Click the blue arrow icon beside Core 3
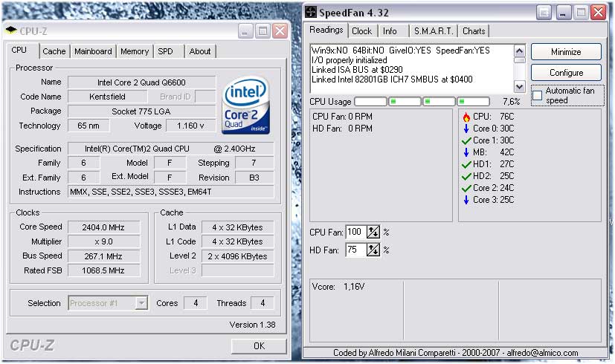Screen dimensions: 615x364 [x=466, y=200]
